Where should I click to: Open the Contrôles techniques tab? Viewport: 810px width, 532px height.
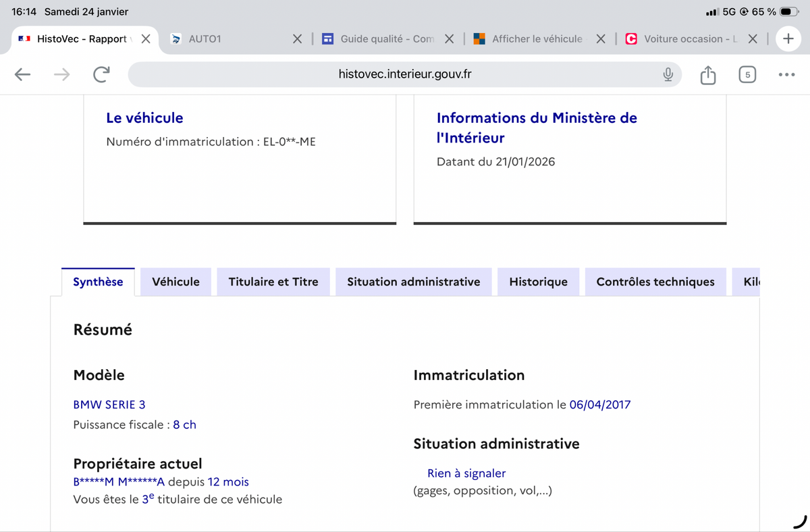point(655,282)
